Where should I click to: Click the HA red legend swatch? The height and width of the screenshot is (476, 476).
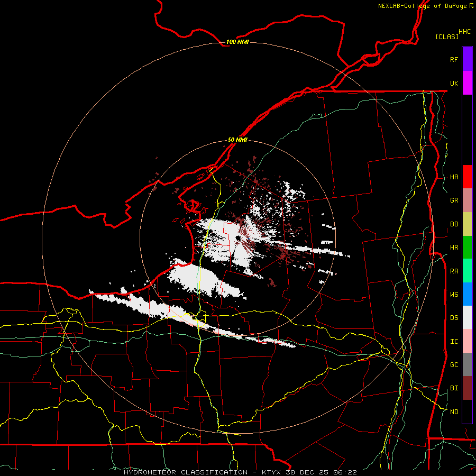pos(467,177)
